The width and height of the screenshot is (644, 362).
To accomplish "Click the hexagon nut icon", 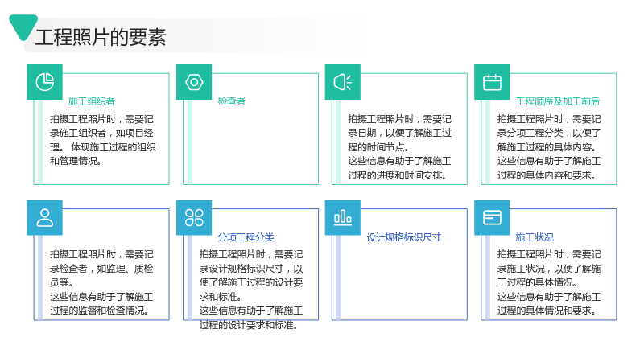I will [x=194, y=82].
